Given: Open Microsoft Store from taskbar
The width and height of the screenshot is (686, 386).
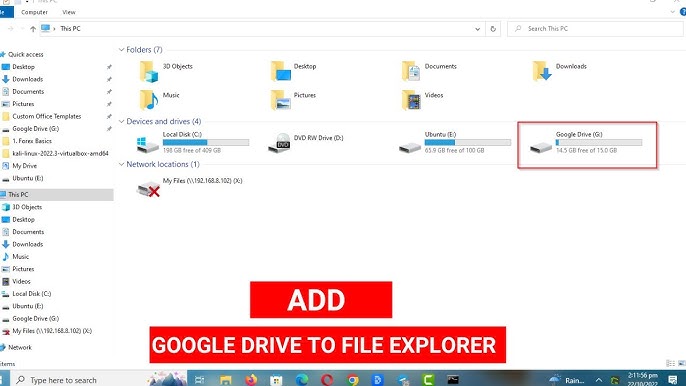Looking at the screenshot, I should pos(276,380).
